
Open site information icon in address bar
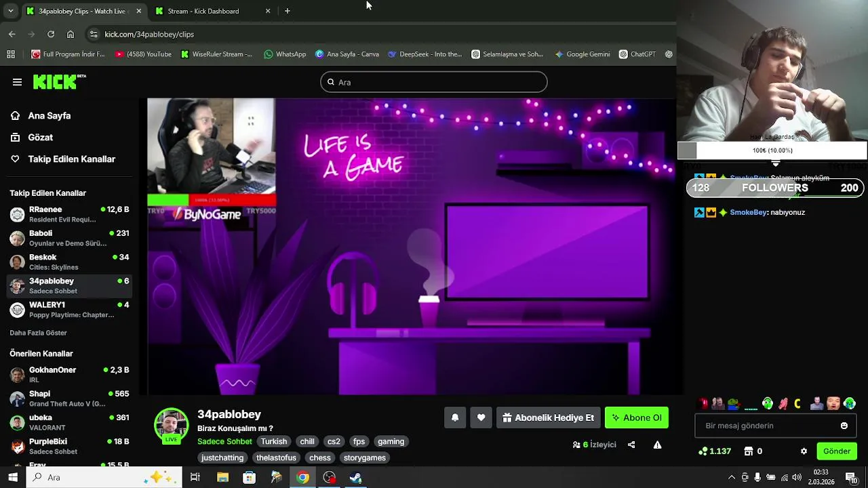[x=93, y=34]
